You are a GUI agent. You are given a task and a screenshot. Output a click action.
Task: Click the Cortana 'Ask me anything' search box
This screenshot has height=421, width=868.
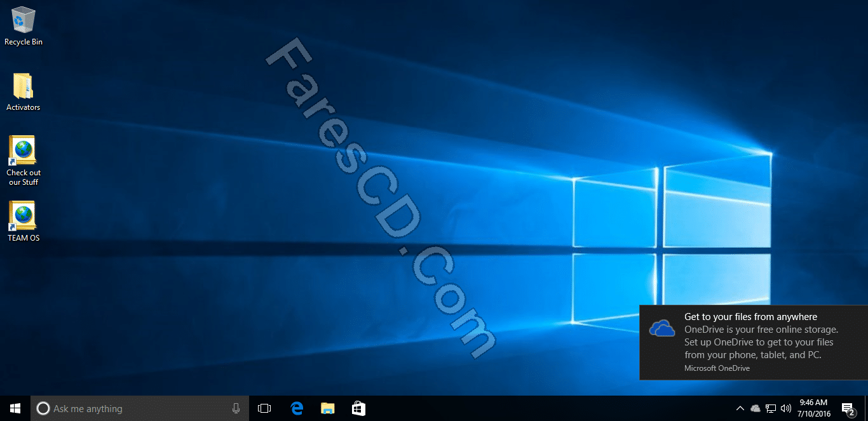click(140, 408)
